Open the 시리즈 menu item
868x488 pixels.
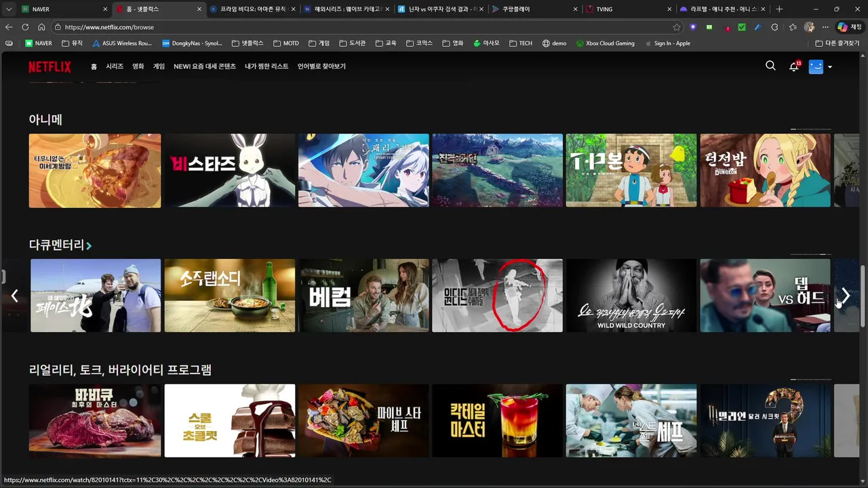point(115,66)
